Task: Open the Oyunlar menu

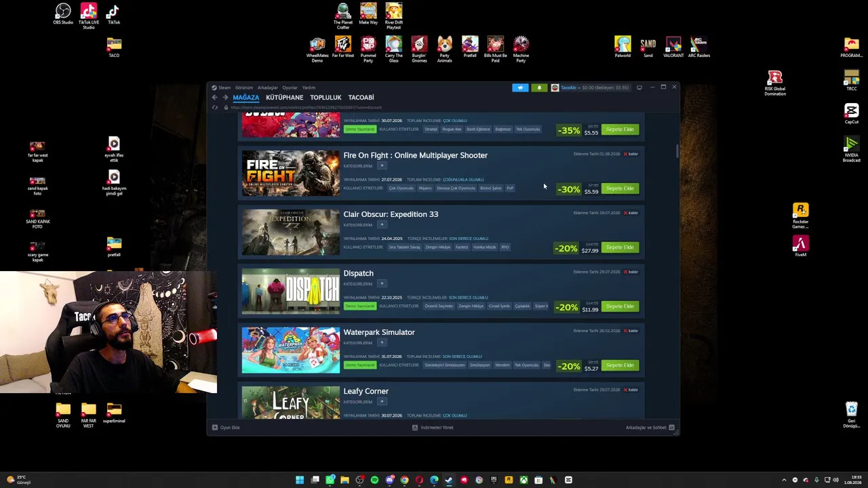Action: [290, 87]
